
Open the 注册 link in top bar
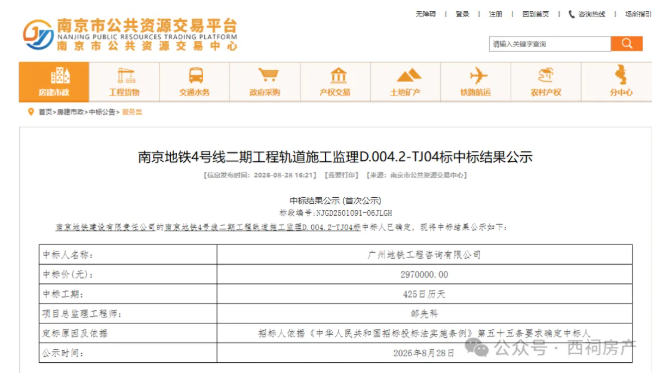pyautogui.click(x=496, y=14)
